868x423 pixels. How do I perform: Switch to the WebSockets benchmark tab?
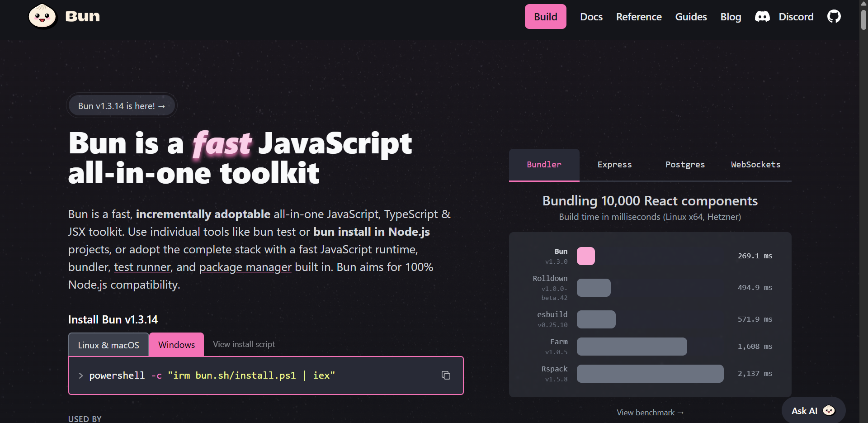pos(755,165)
